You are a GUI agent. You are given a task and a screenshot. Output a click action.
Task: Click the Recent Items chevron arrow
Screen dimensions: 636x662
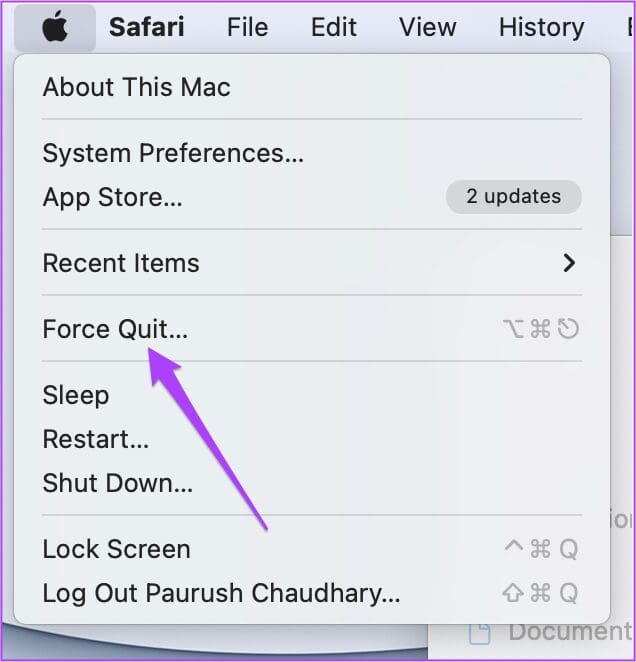[569, 263]
